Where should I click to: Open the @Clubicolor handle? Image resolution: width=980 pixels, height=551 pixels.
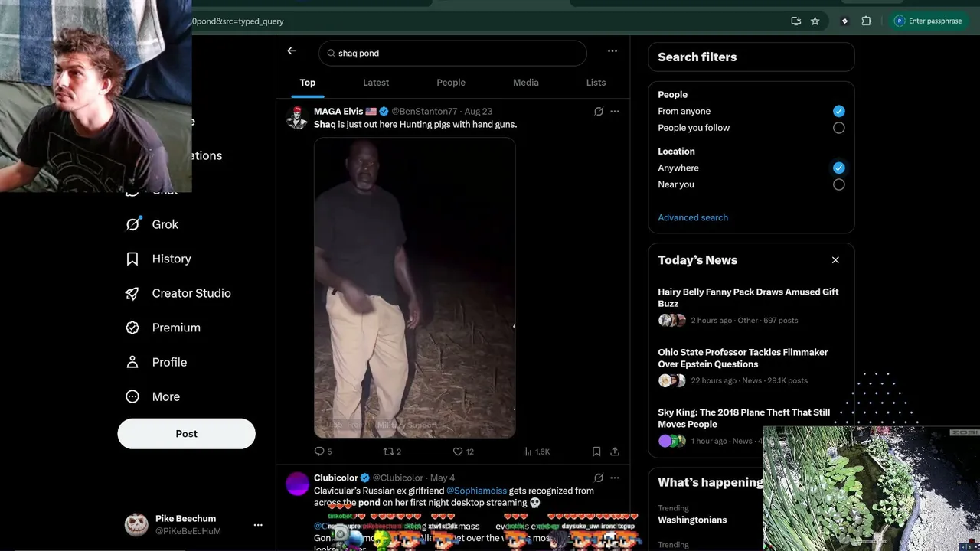[398, 478]
